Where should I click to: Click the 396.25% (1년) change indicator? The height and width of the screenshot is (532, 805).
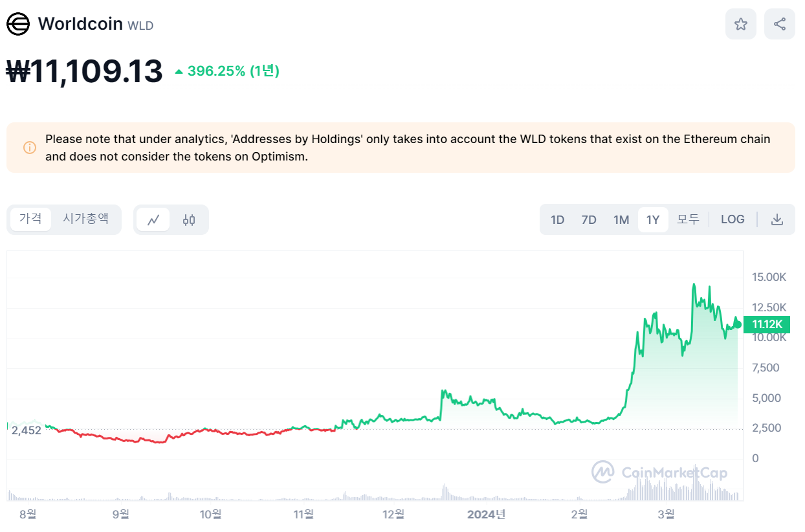227,71
